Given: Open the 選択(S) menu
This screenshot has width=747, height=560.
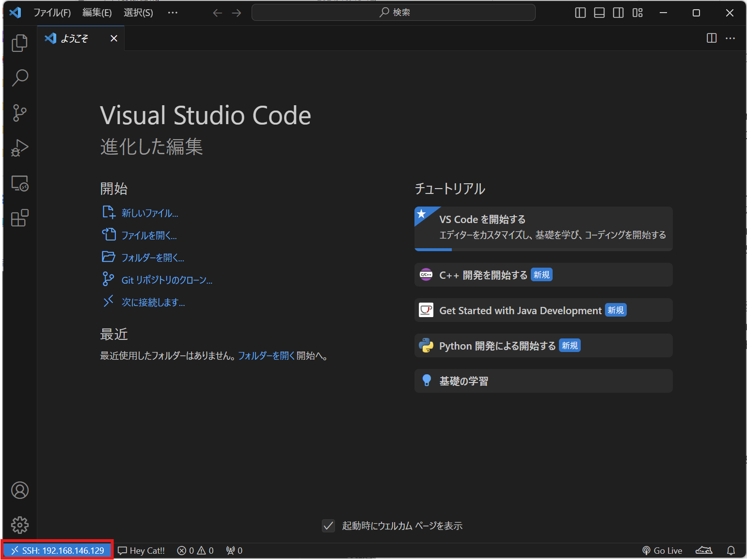Looking at the screenshot, I should coord(138,13).
